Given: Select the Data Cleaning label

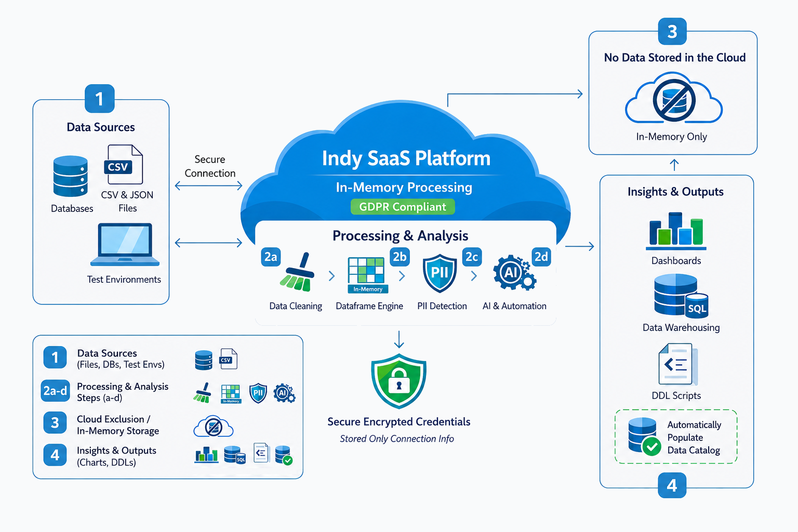Looking at the screenshot, I should click(x=296, y=306).
